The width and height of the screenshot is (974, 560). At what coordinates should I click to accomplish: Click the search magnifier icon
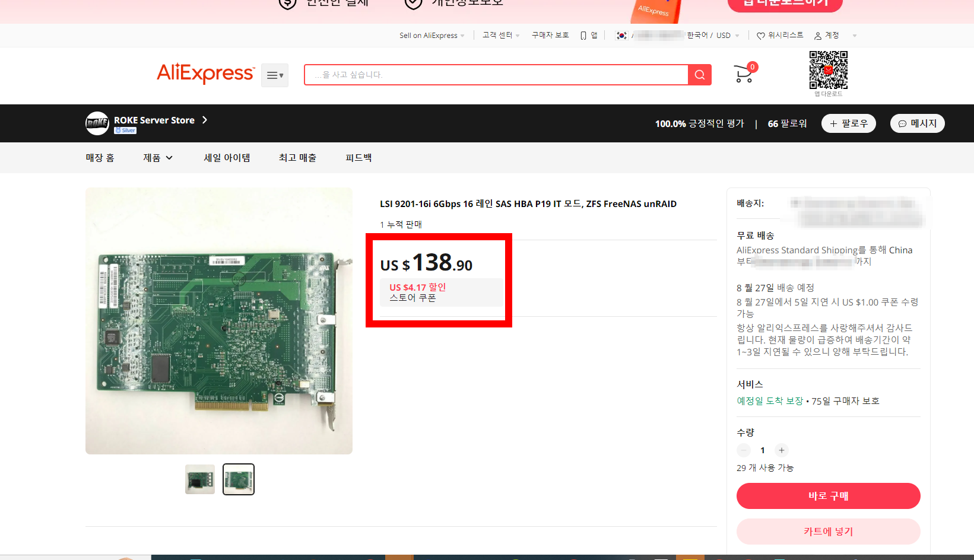tap(699, 74)
